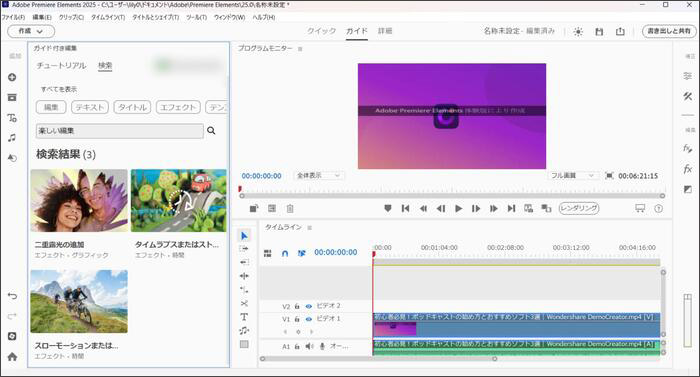
Task: Toggle visibility eye of Video 2 track
Action: coord(308,306)
